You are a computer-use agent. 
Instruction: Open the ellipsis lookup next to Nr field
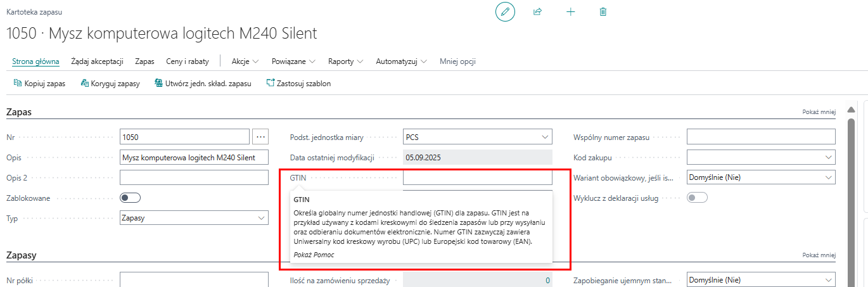pos(260,137)
